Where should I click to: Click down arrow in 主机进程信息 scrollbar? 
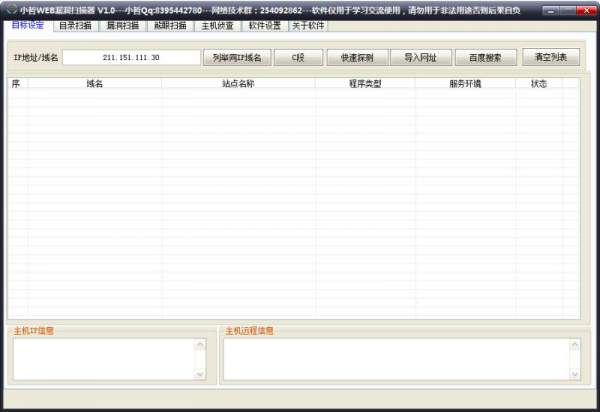pos(575,374)
